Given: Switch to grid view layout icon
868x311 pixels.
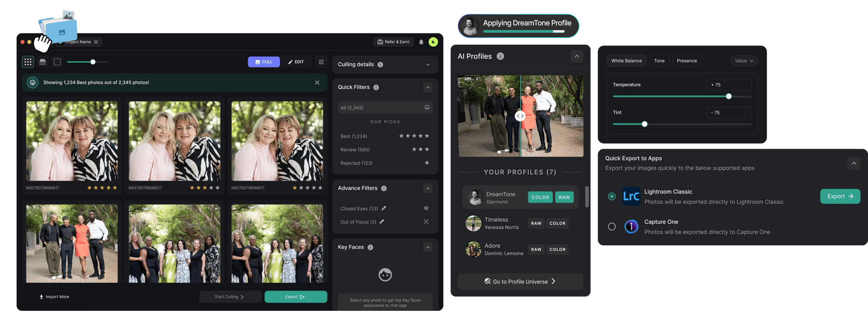Looking at the screenshot, I should tap(28, 62).
